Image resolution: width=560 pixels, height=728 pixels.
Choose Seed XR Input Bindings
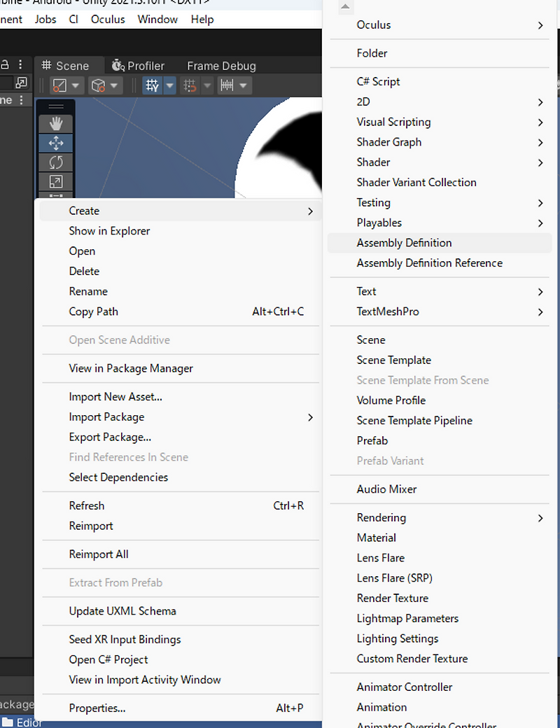click(180, 639)
